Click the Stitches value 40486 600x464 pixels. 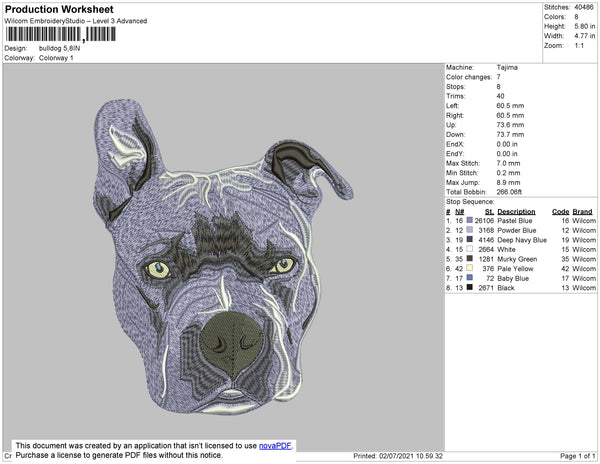click(x=584, y=7)
